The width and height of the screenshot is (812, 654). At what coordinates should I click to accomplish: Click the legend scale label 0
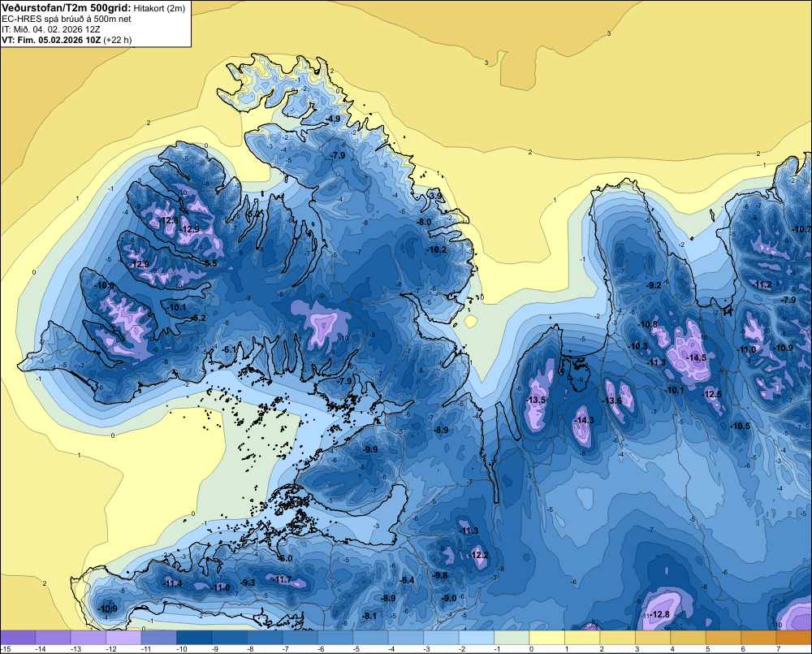[x=531, y=649]
